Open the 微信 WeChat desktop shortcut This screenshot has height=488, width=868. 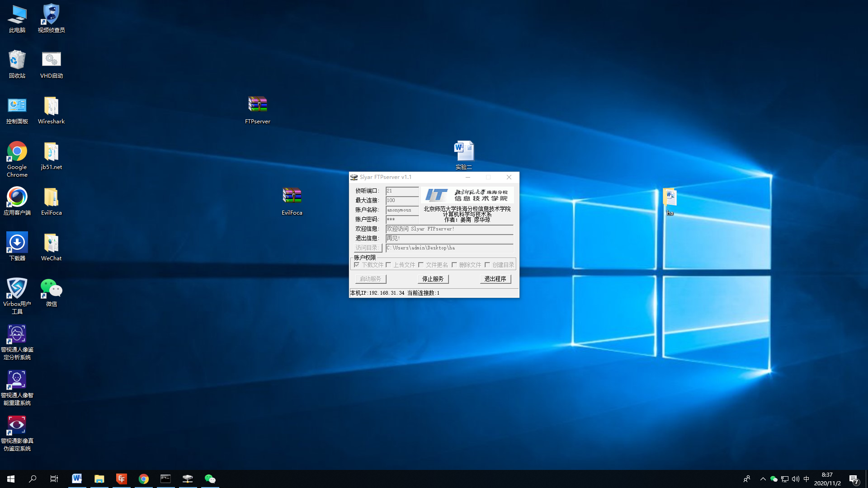pyautogui.click(x=52, y=289)
